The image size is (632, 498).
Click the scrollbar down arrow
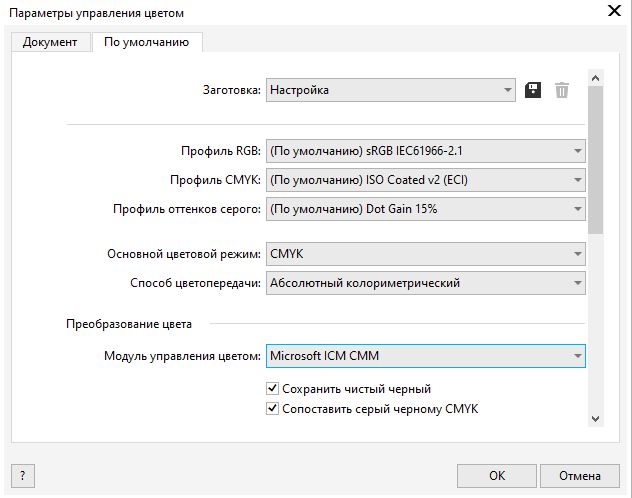595,418
